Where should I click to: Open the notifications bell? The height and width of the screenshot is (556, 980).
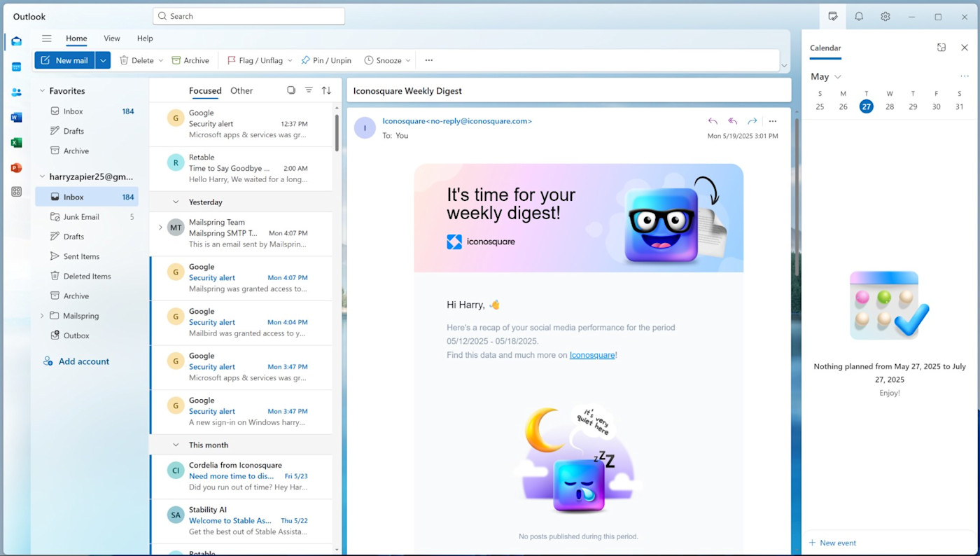click(x=859, y=16)
